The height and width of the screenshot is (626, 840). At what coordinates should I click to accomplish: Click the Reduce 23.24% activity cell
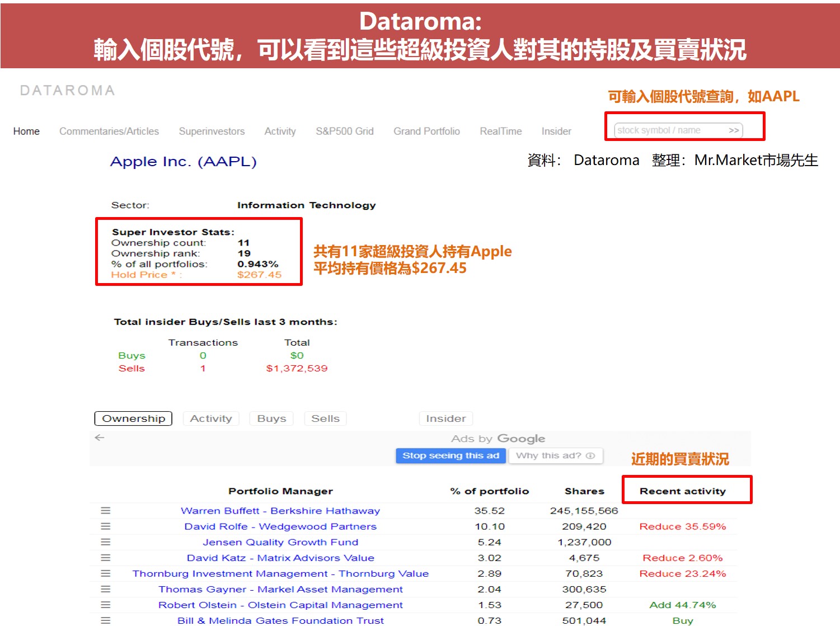683,573
